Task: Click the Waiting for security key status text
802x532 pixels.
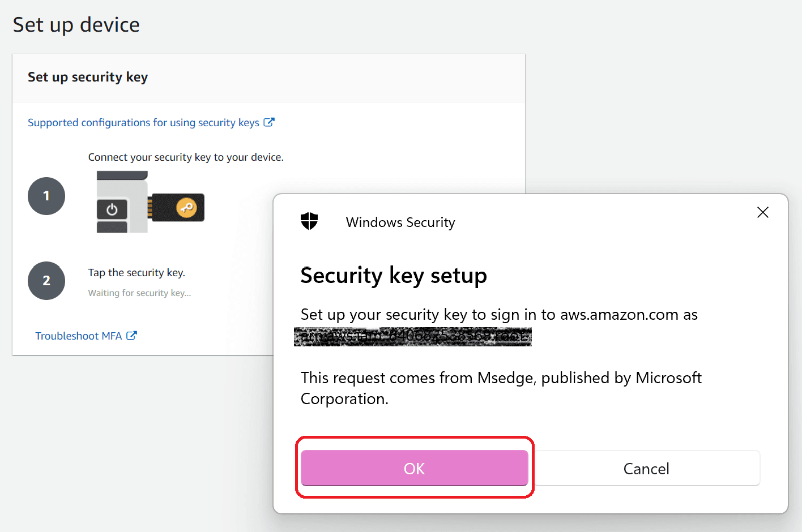Action: click(x=139, y=293)
